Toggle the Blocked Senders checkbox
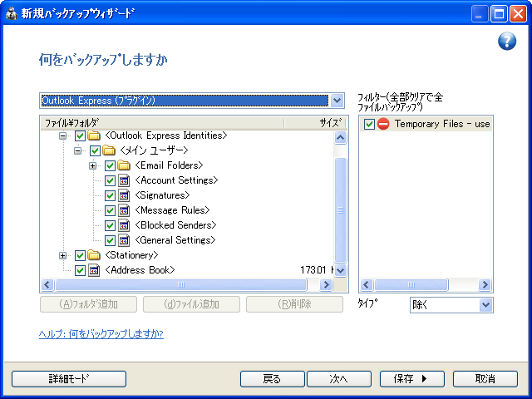 tap(110, 225)
